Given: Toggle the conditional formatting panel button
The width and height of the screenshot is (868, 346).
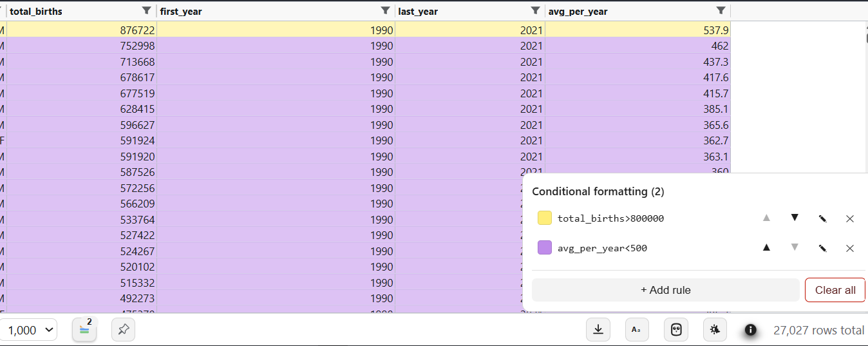Looking at the screenshot, I should 84,330.
